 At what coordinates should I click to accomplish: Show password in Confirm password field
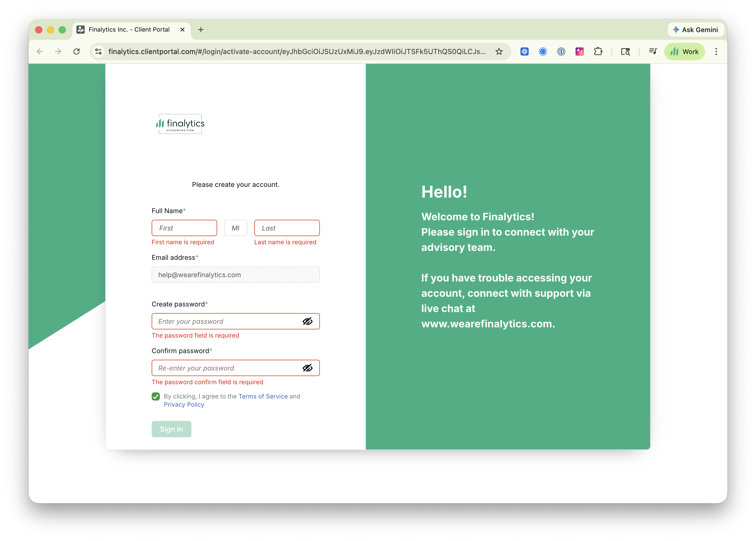(307, 368)
